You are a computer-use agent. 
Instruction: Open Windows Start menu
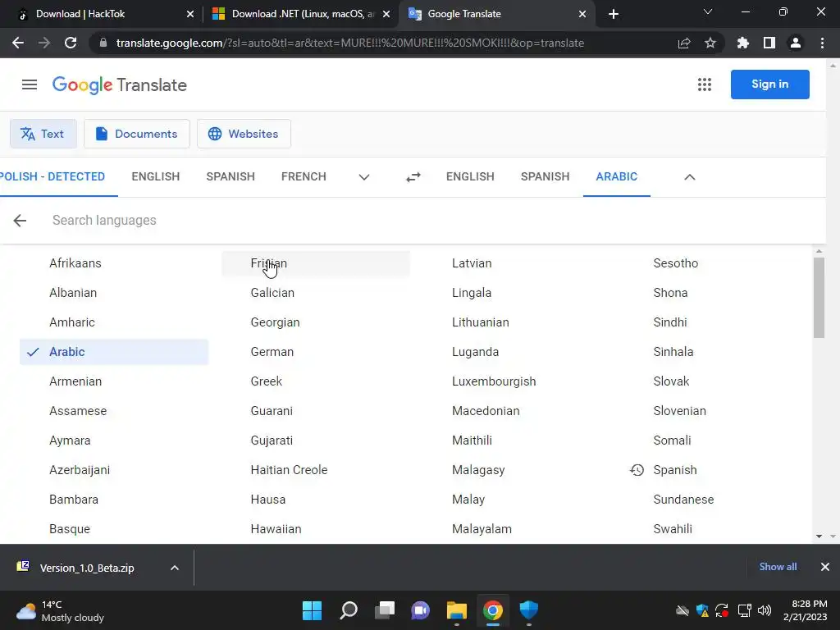(312, 610)
